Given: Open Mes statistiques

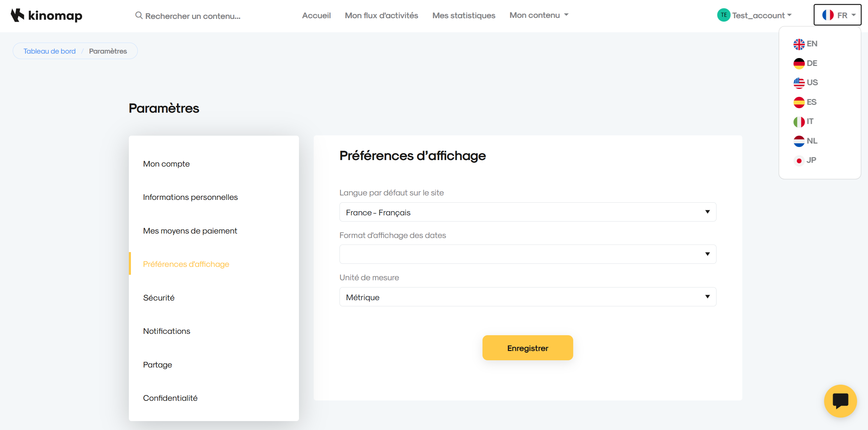Looking at the screenshot, I should 464,15.
